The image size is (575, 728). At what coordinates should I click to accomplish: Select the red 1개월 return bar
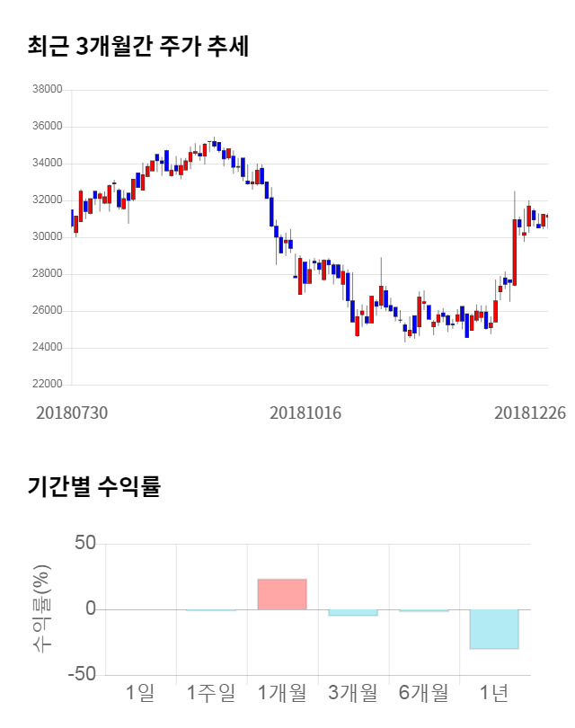282,594
